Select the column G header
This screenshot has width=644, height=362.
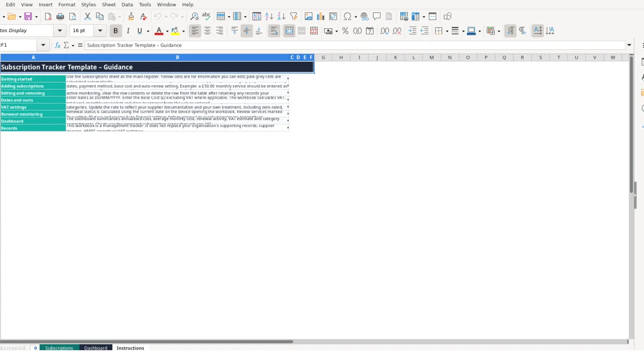click(x=323, y=57)
